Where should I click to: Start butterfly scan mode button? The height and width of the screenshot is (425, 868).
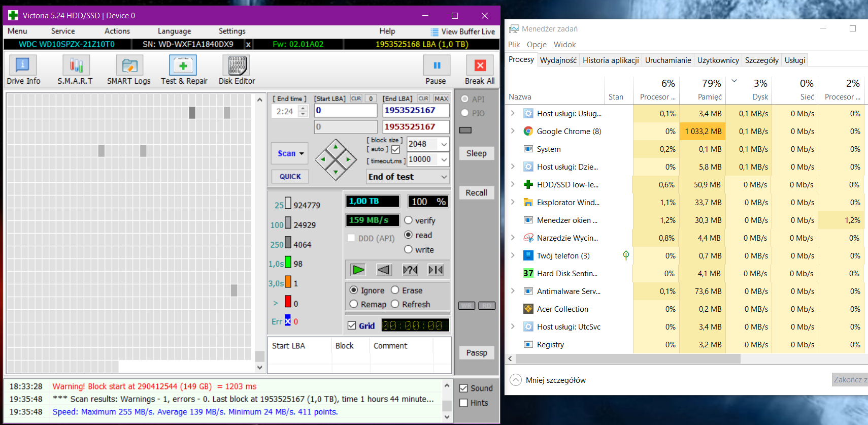tap(436, 270)
